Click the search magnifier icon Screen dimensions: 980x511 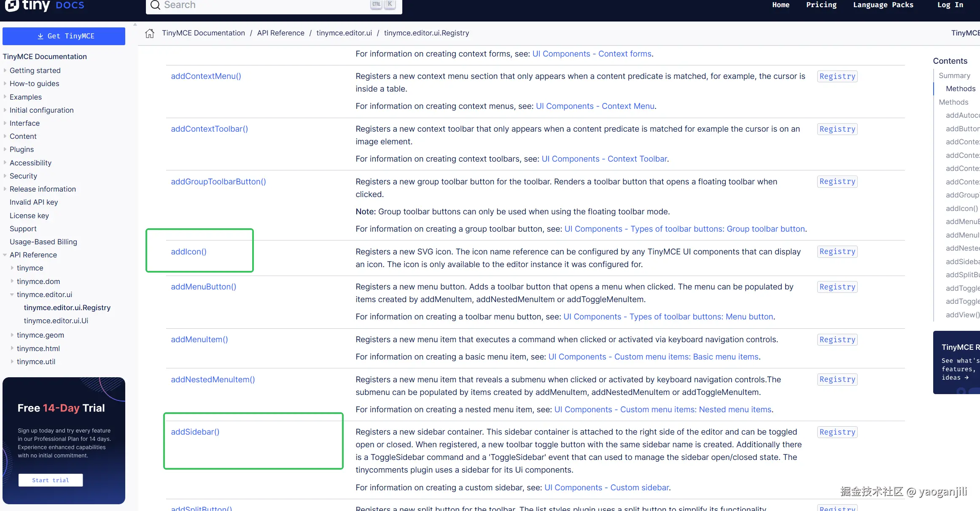(155, 5)
